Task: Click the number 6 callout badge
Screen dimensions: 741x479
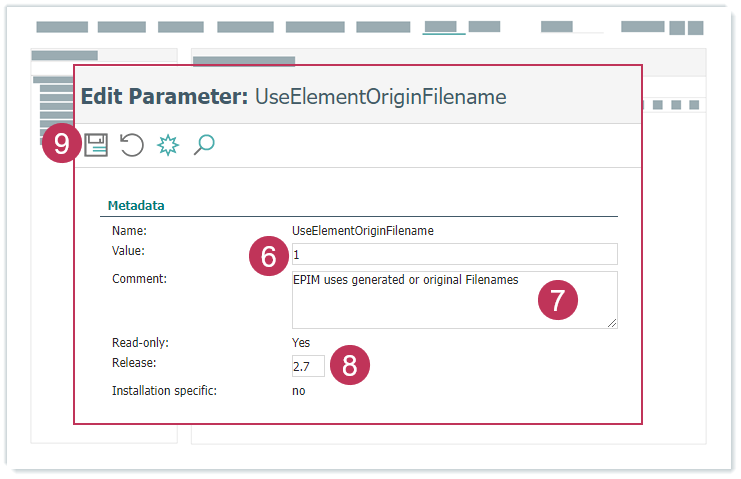Action: [268, 257]
